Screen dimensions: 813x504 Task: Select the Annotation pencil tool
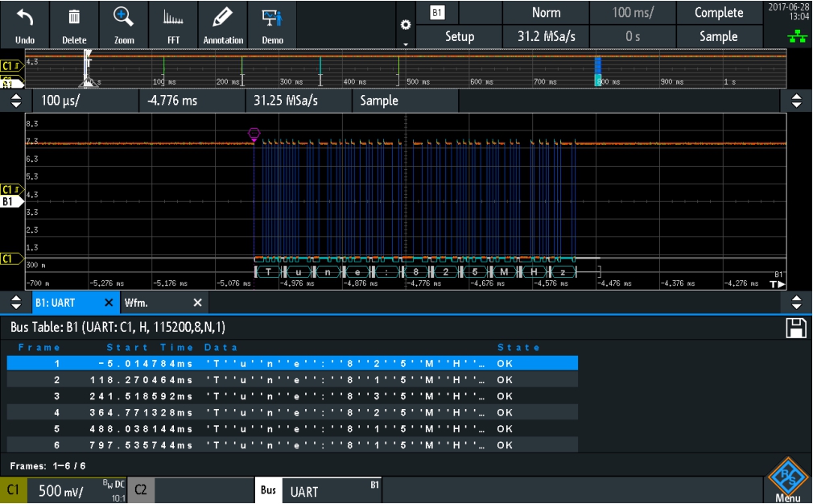pyautogui.click(x=223, y=25)
